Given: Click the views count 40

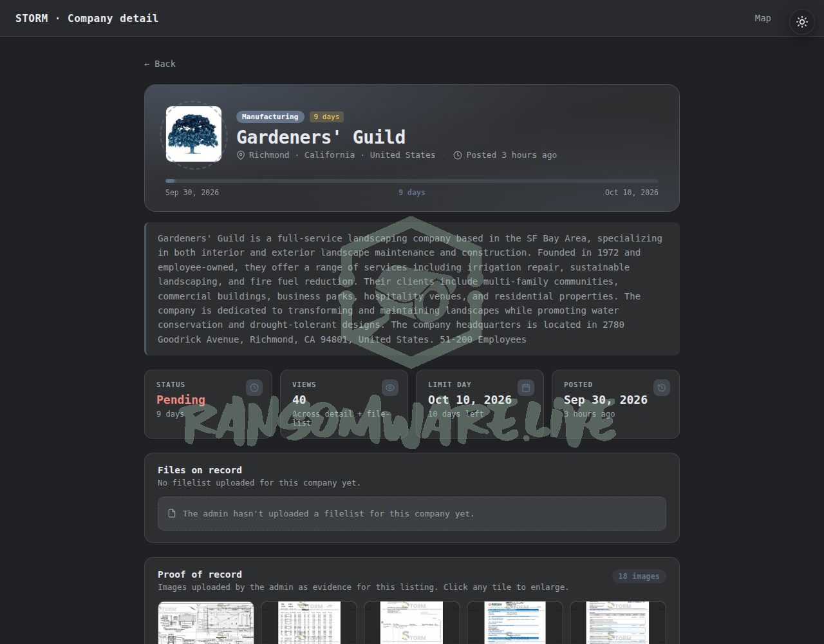Looking at the screenshot, I should tap(299, 400).
